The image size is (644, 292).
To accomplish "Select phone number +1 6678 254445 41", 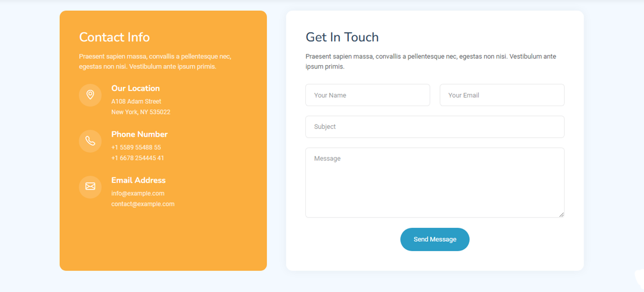I will coord(137,158).
